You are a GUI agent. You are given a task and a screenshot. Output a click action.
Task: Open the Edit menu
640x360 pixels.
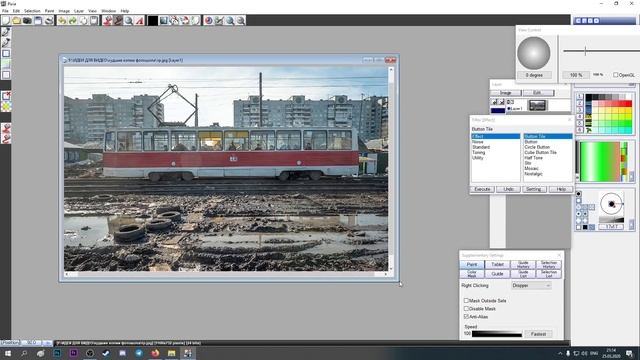[x=16, y=11]
